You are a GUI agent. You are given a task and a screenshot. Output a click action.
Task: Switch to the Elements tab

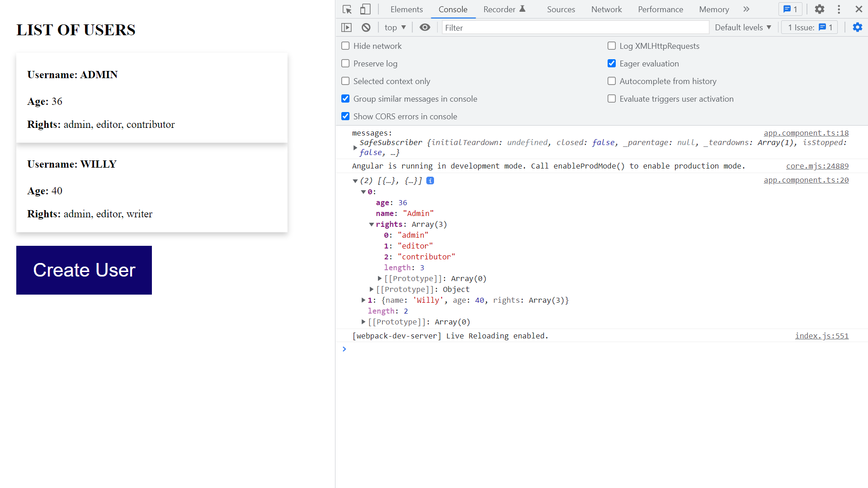click(406, 9)
